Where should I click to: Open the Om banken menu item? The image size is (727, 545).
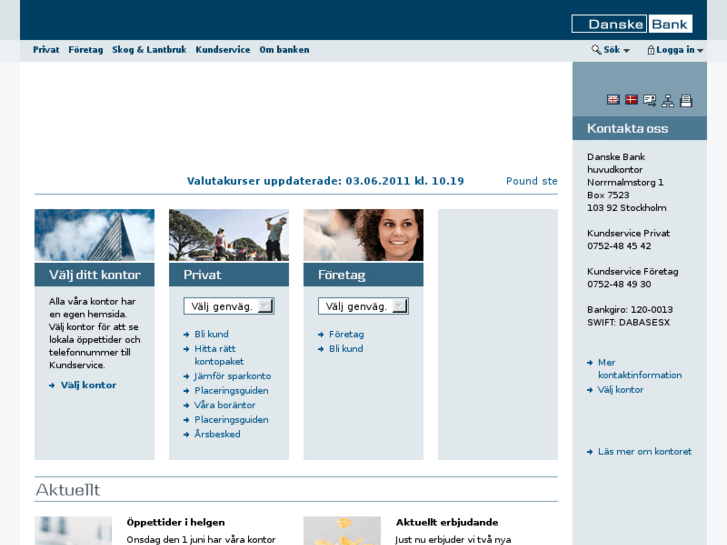pyautogui.click(x=284, y=50)
